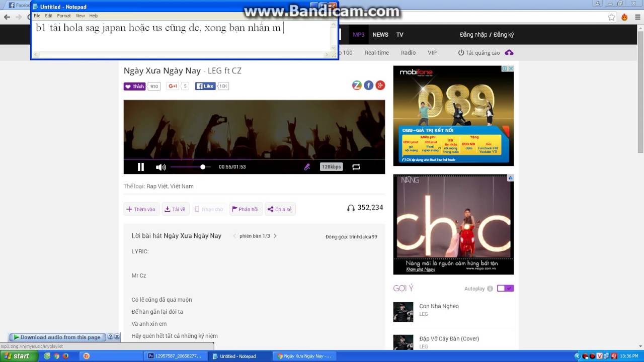644x362 pixels.
Task: Click Đăng ký to register
Action: pos(504,35)
